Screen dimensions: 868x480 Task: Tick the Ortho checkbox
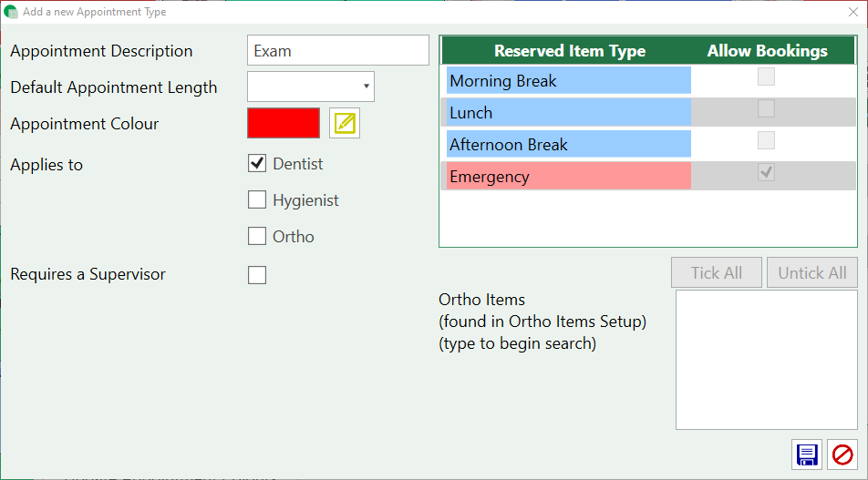(x=257, y=237)
